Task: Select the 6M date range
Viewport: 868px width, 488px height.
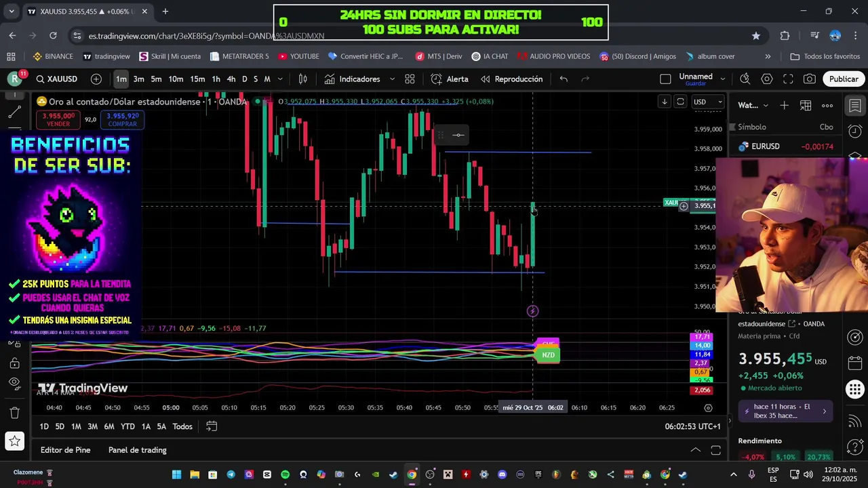Action: tap(108, 426)
